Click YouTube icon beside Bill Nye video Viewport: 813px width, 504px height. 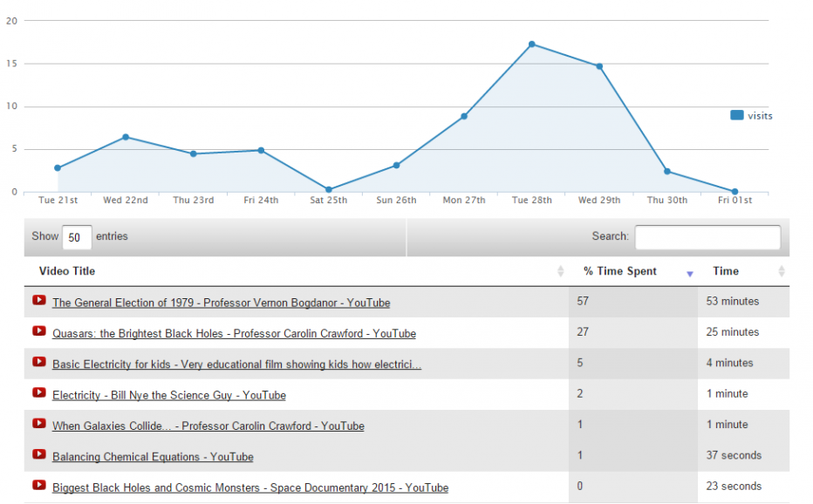click(x=39, y=392)
